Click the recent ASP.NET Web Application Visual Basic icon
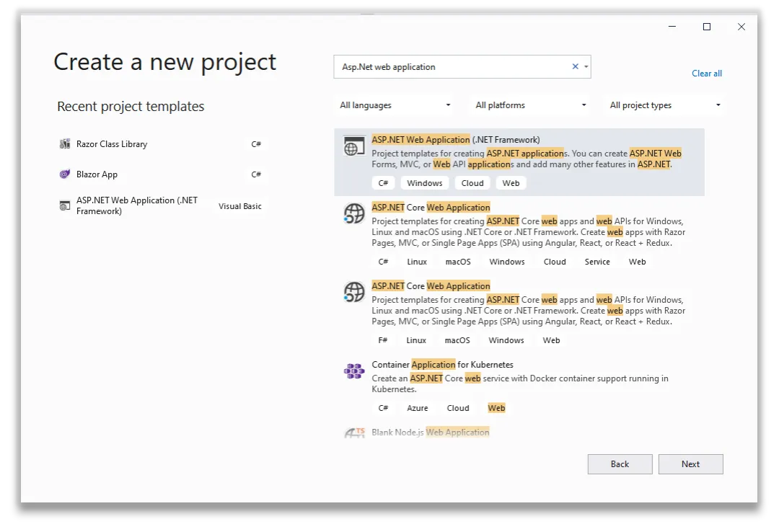The height and width of the screenshot is (532, 779). pyautogui.click(x=65, y=205)
